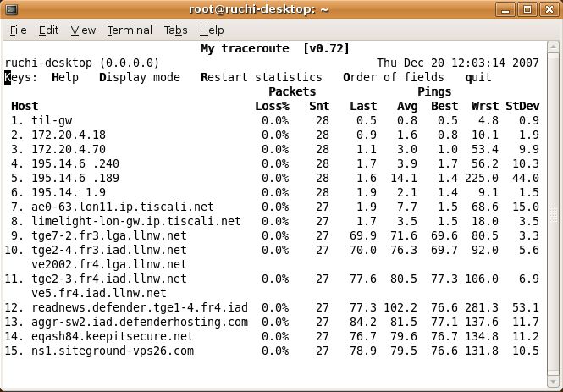This screenshot has width=563, height=392.
Task: Click the 'Loss%' column header
Action: (x=272, y=107)
